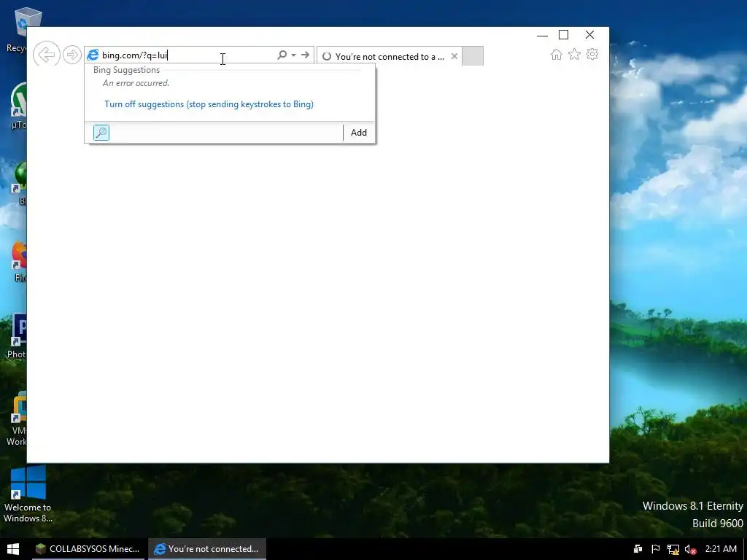Click the Add search provider button

[x=359, y=133]
